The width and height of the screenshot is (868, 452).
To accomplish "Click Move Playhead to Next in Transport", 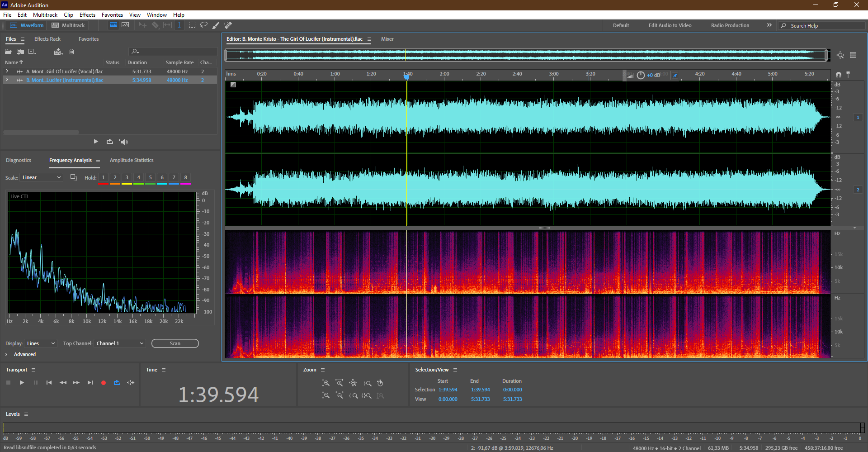I will [90, 383].
